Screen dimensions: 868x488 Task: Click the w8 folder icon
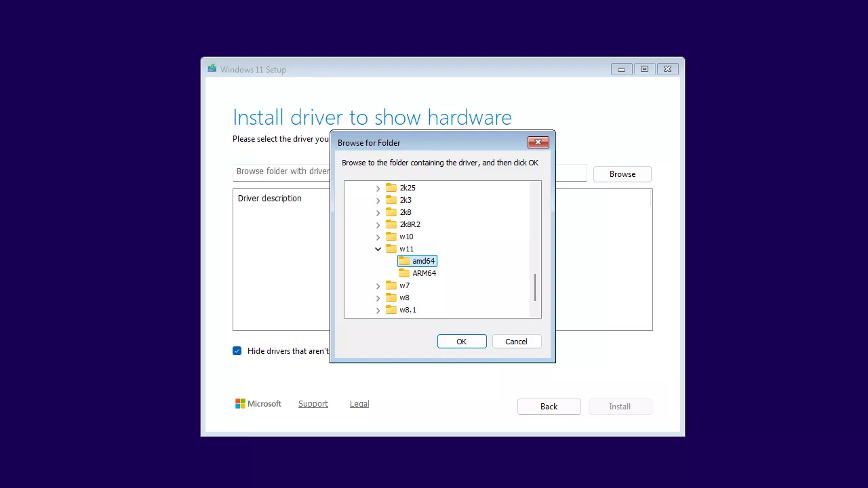[x=391, y=298]
